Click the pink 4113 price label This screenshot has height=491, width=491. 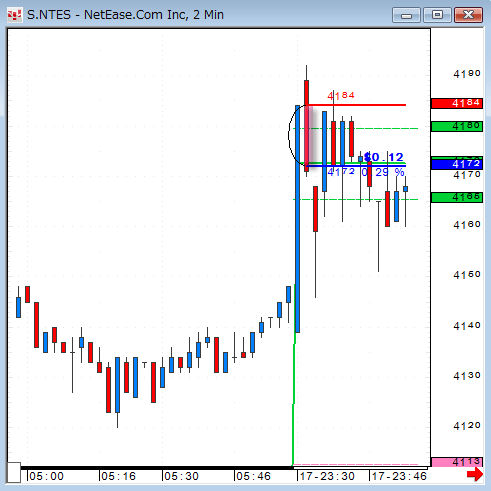pos(457,462)
